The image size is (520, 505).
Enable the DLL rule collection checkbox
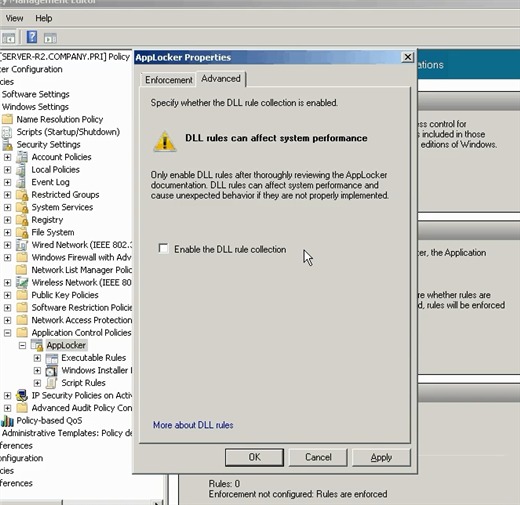click(163, 249)
